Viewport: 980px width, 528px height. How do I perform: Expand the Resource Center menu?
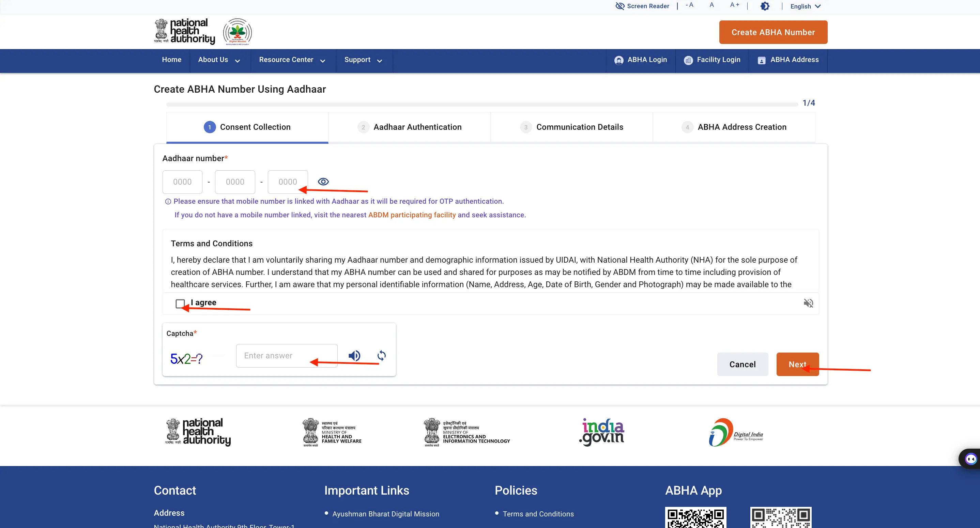coord(292,60)
